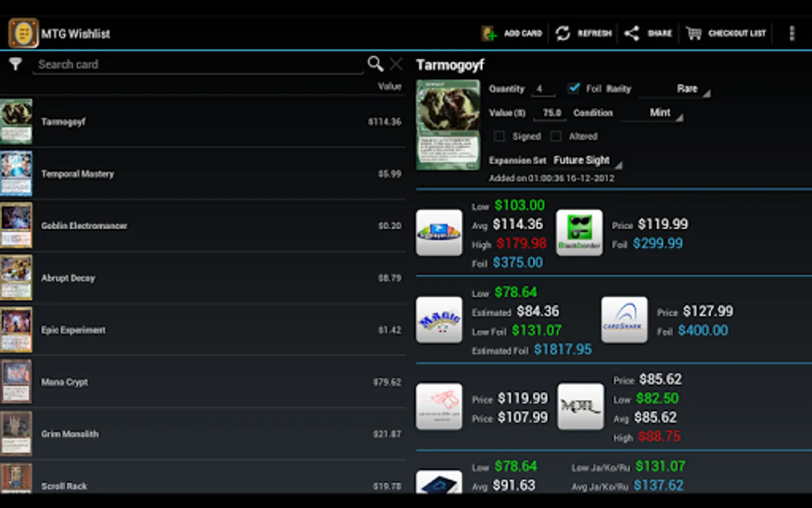
Task: Select the Epic Experiment row name
Action: pos(73,330)
